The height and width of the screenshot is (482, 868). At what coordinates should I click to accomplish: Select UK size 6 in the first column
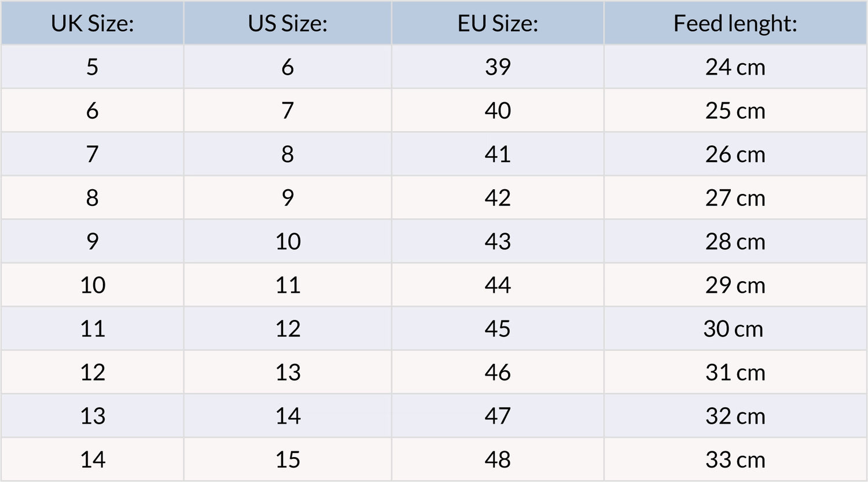click(x=93, y=111)
